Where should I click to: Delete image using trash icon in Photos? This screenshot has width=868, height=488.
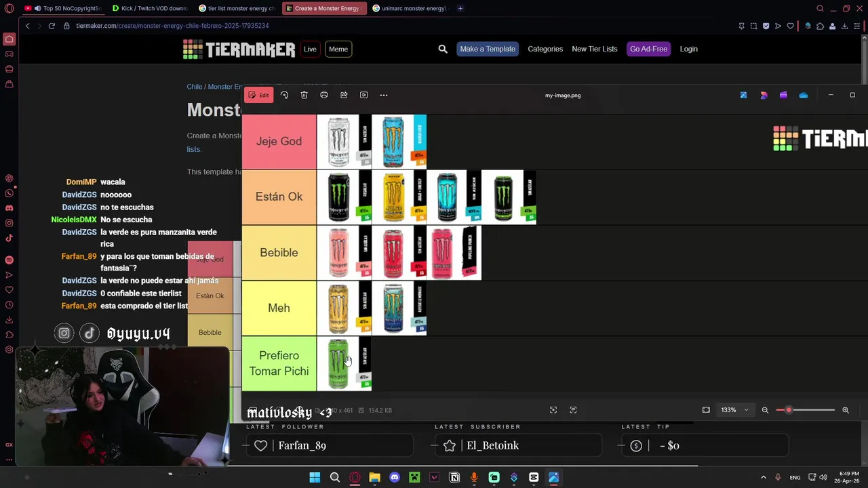pyautogui.click(x=304, y=95)
